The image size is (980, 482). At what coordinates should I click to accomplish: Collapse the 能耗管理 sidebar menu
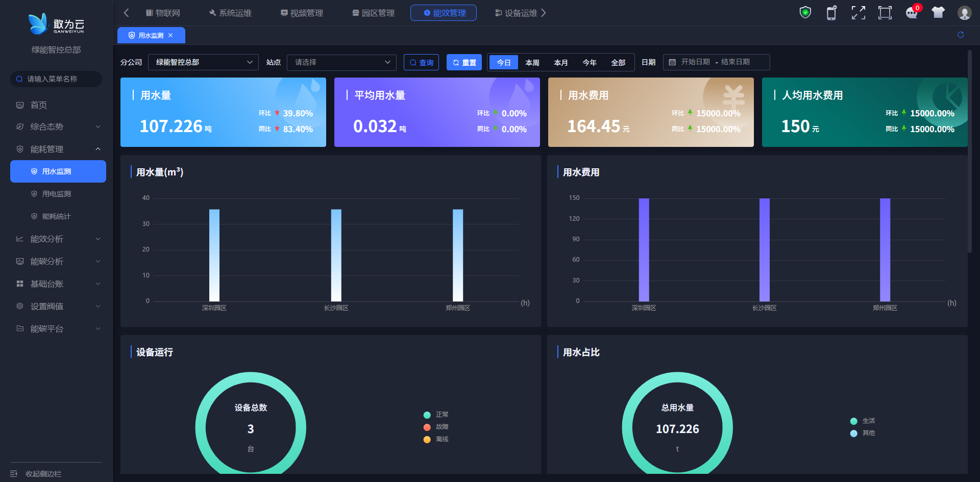point(58,149)
